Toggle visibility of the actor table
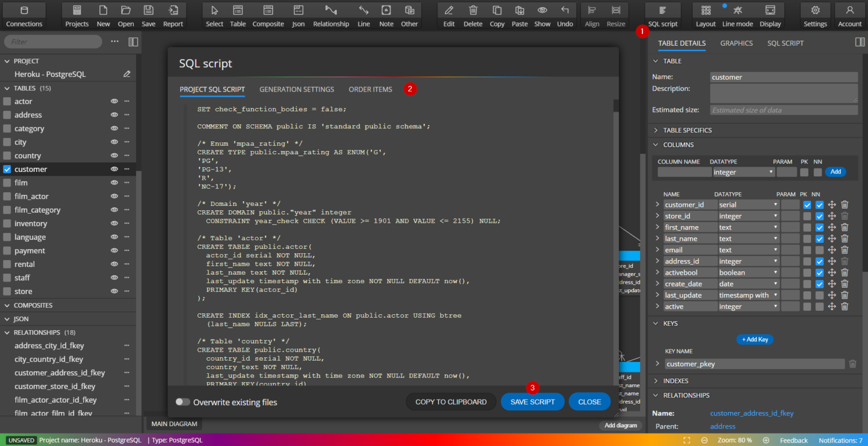 tap(114, 101)
